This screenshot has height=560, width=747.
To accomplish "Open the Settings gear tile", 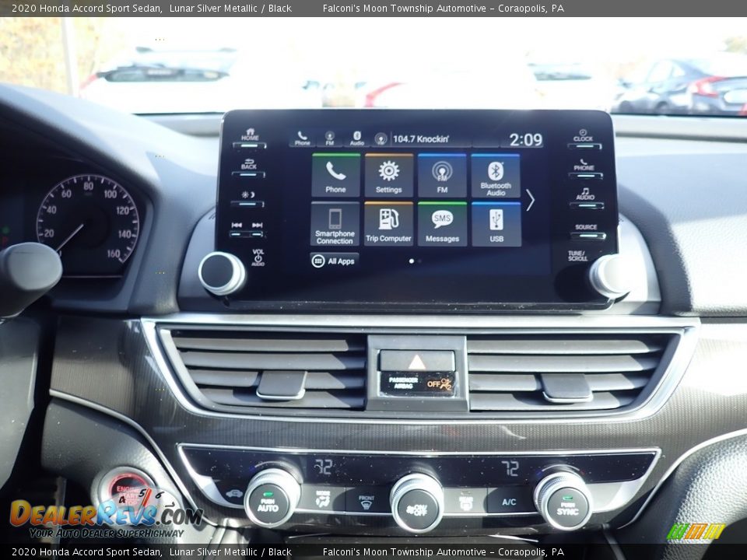I will pos(389,175).
